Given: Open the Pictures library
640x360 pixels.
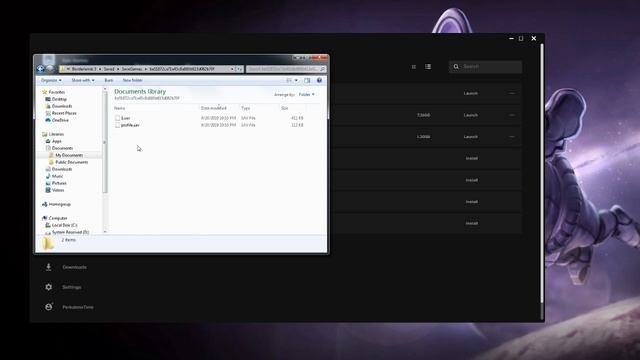Looking at the screenshot, I should click(x=59, y=183).
